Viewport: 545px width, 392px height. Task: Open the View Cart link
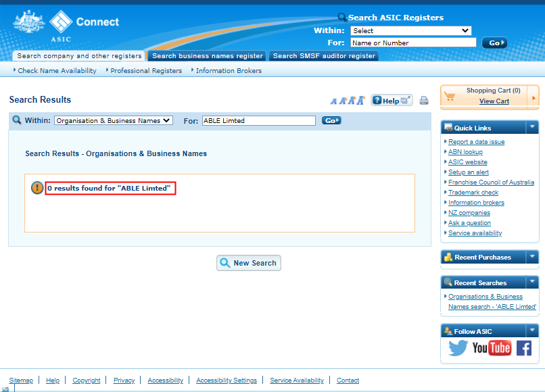point(494,101)
